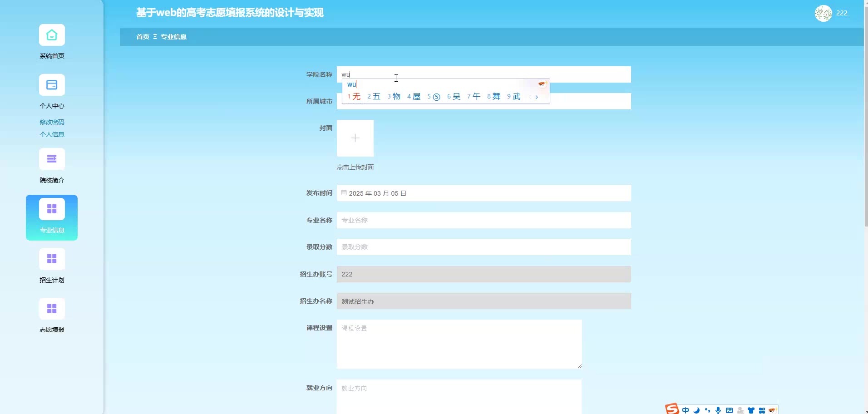Choose candidate 1 无
This screenshot has height=414, width=868.
click(x=354, y=97)
